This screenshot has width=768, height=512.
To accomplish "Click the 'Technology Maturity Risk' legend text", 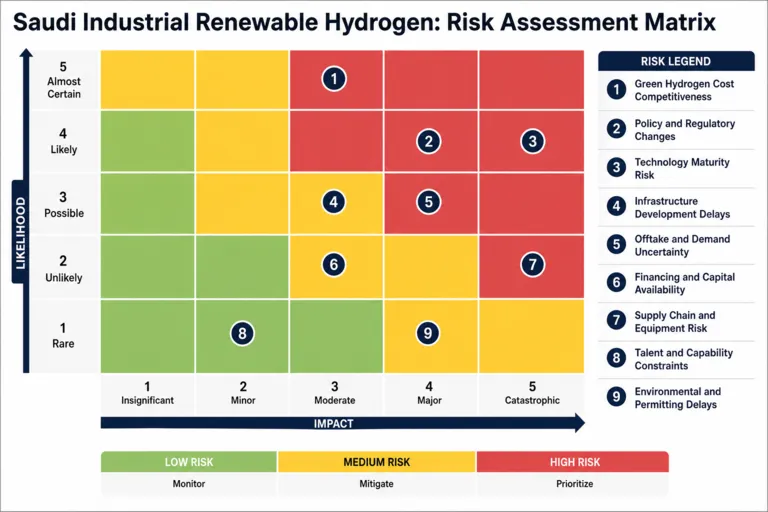I will pyautogui.click(x=682, y=169).
